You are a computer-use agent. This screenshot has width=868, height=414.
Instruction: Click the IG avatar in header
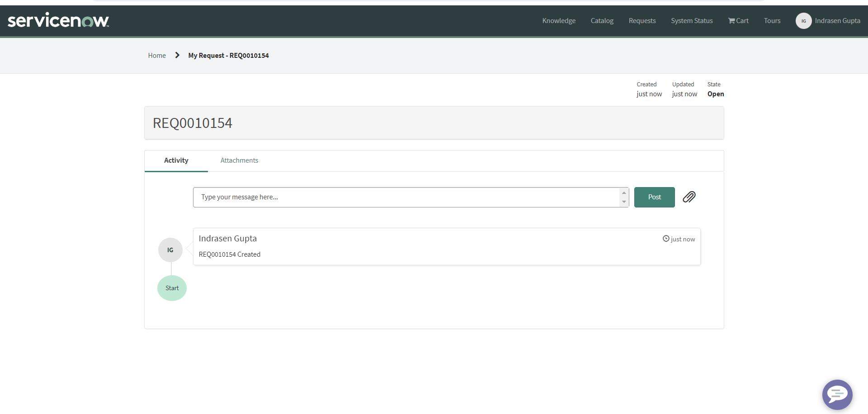coord(803,21)
